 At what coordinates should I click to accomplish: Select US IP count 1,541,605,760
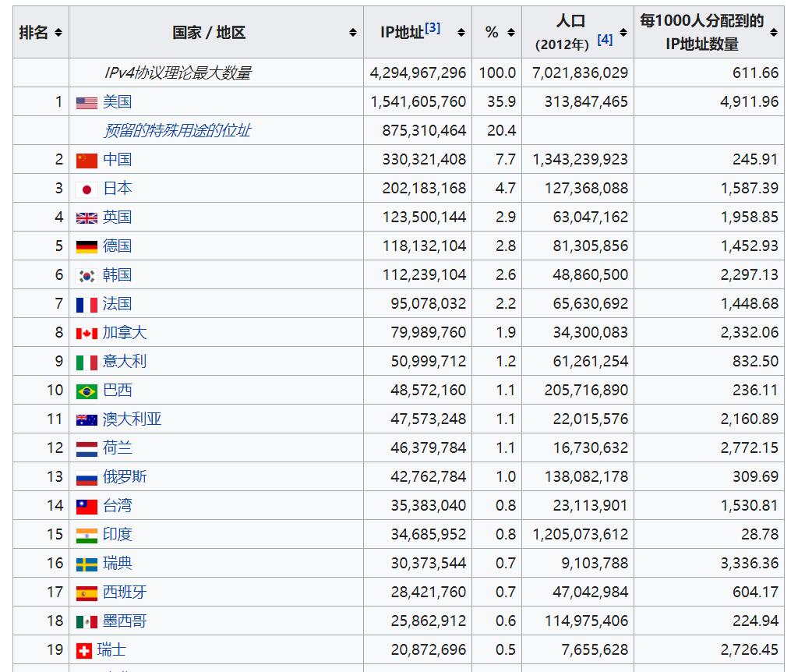tap(418, 102)
